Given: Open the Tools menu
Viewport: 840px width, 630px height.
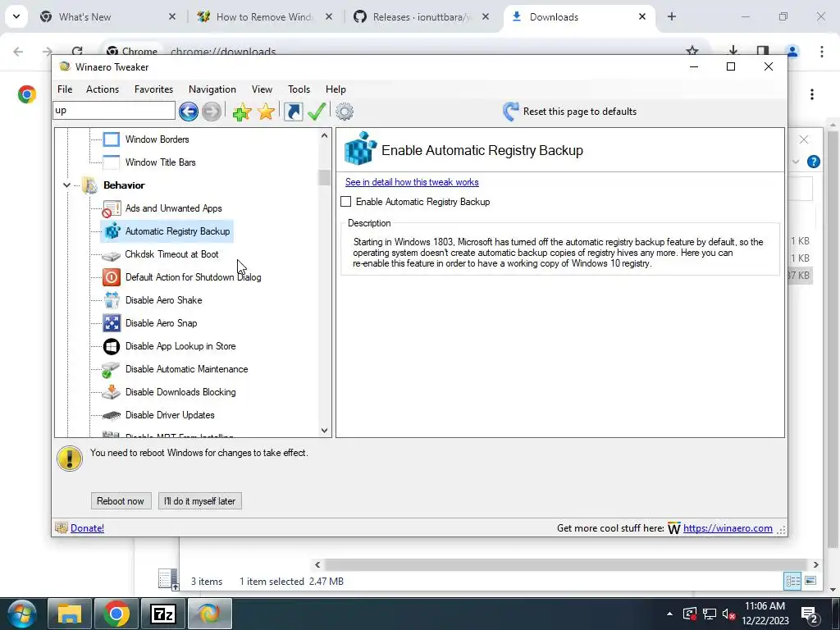Looking at the screenshot, I should pyautogui.click(x=299, y=89).
